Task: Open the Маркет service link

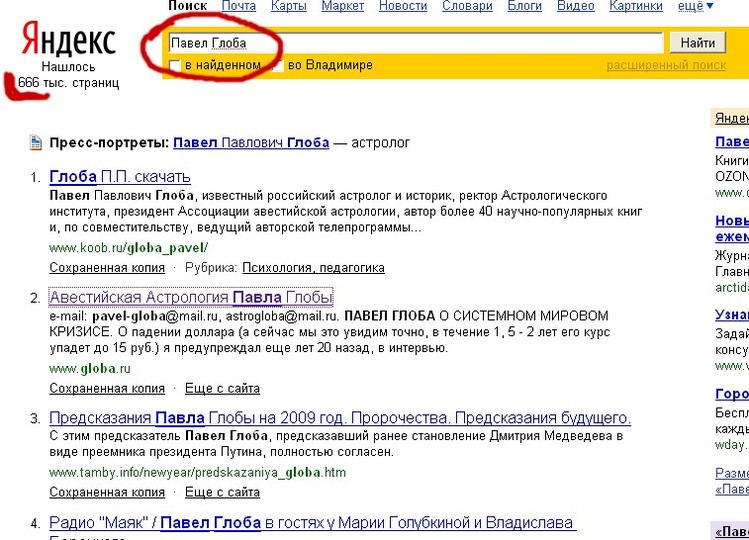Action: (x=342, y=6)
